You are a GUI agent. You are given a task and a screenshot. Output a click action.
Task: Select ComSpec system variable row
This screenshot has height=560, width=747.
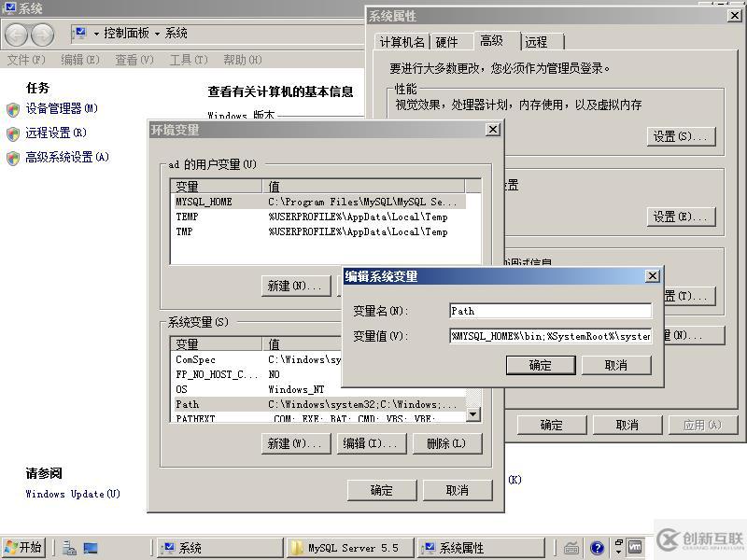click(x=256, y=359)
